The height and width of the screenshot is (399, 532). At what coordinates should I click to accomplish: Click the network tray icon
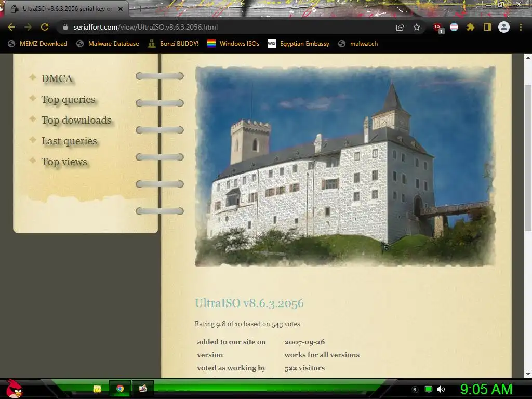click(429, 389)
